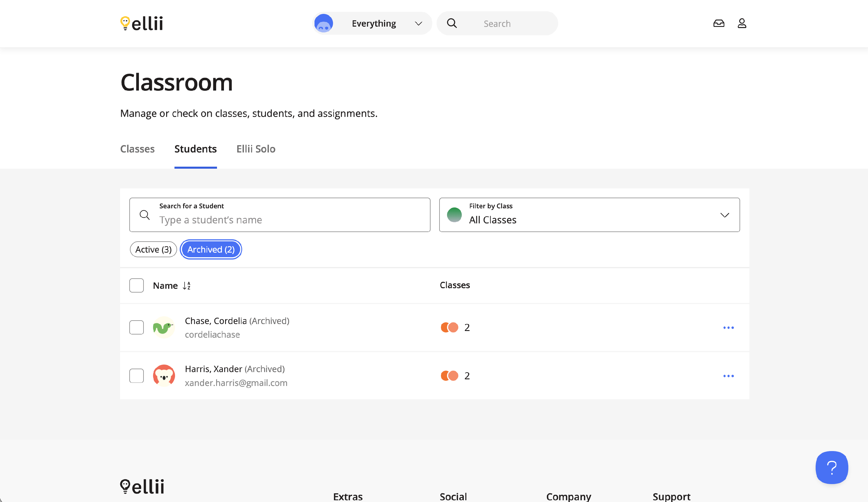Open the help question mark bubble
The height and width of the screenshot is (502, 868).
click(832, 467)
